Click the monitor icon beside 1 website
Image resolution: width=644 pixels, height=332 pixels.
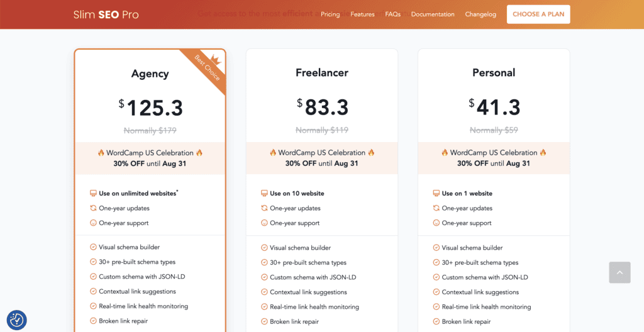click(436, 193)
